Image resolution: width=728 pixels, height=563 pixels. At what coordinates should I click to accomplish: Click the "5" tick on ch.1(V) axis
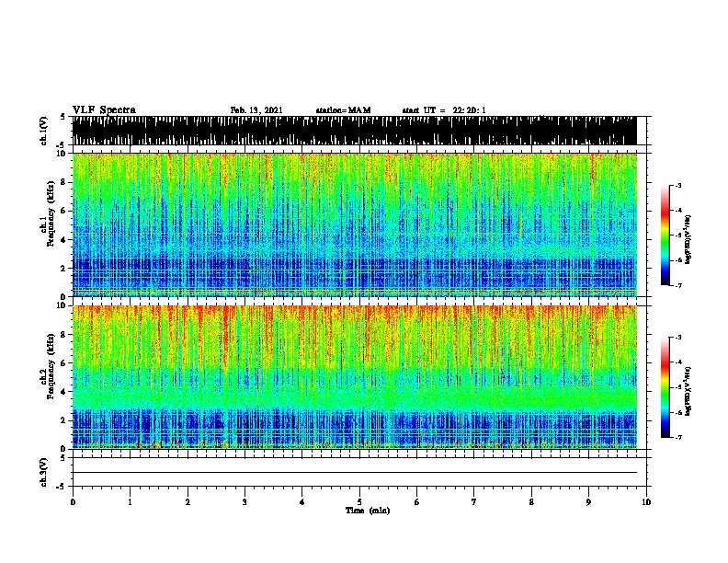coord(63,117)
